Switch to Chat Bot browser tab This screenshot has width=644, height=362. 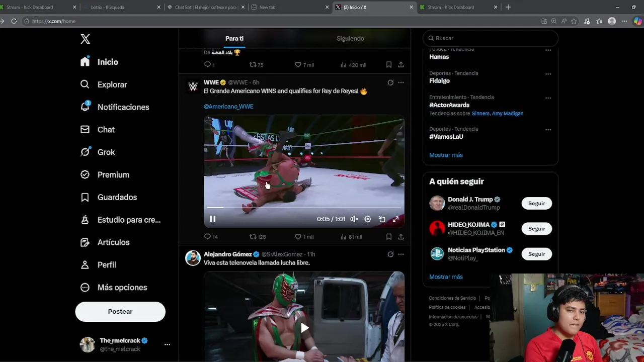click(206, 7)
